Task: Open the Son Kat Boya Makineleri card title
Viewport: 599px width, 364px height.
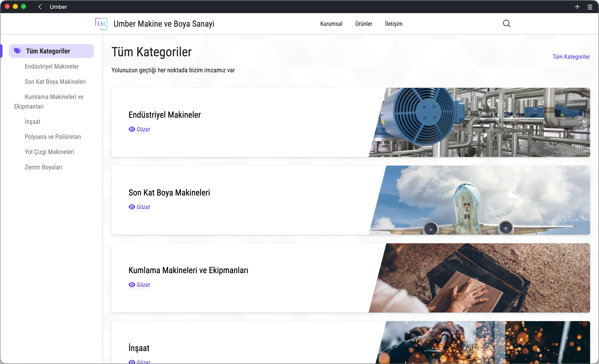Action: click(169, 193)
